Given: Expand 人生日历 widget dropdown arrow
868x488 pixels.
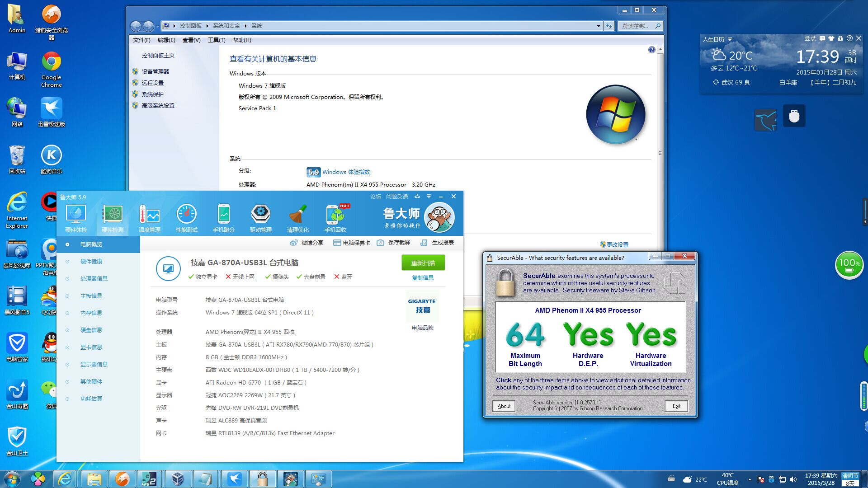Looking at the screenshot, I should tap(730, 39).
